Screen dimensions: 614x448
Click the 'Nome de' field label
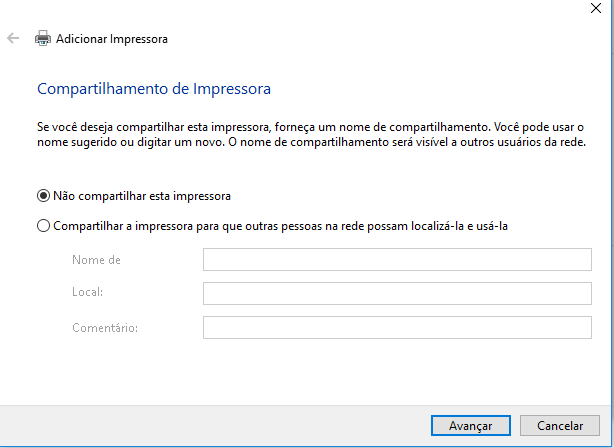96,260
